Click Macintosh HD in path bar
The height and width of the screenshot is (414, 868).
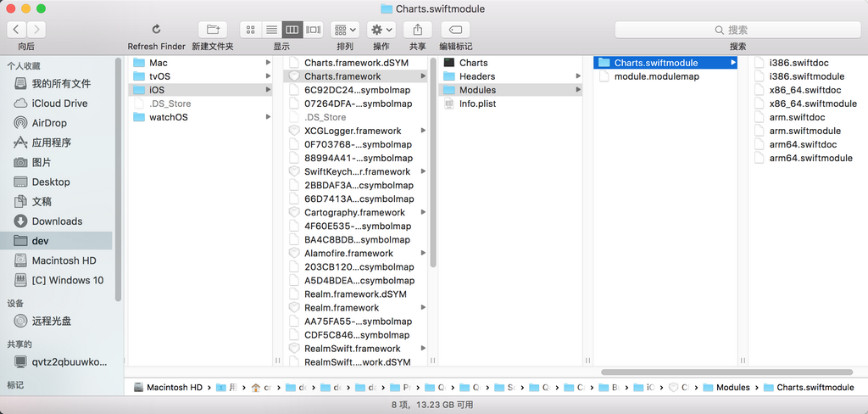[x=169, y=388]
